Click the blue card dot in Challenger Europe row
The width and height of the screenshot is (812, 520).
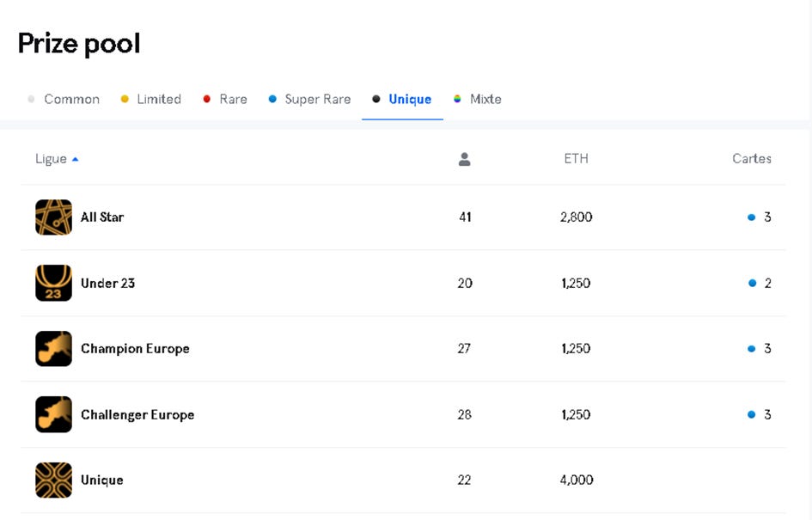(751, 414)
